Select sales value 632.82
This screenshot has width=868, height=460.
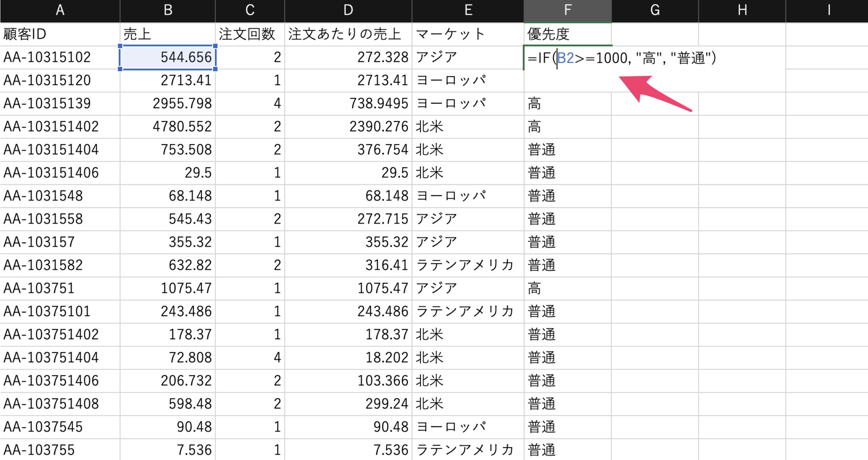point(168,265)
